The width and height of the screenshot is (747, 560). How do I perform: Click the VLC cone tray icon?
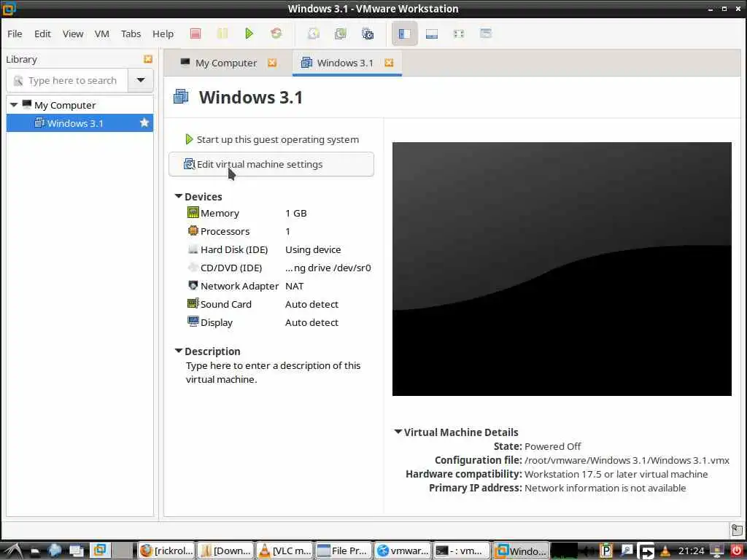tap(665, 551)
